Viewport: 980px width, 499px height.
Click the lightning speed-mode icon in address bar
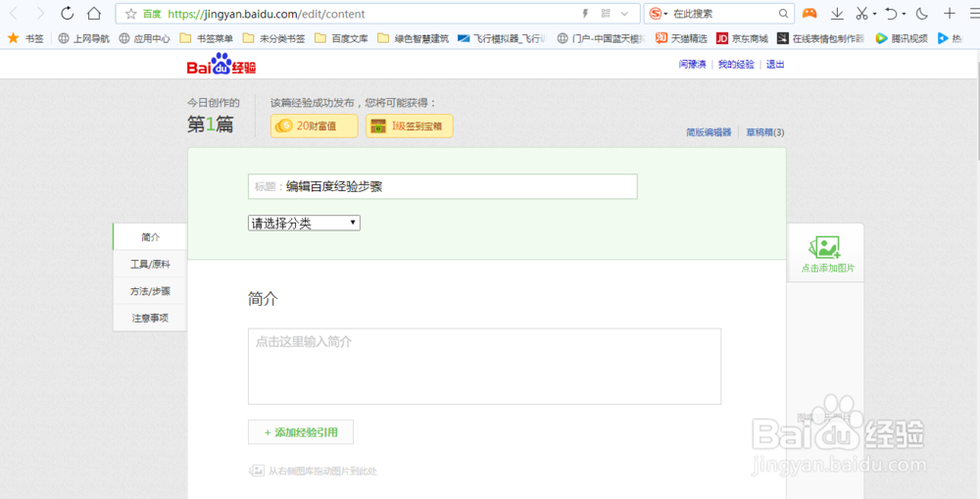tap(586, 13)
